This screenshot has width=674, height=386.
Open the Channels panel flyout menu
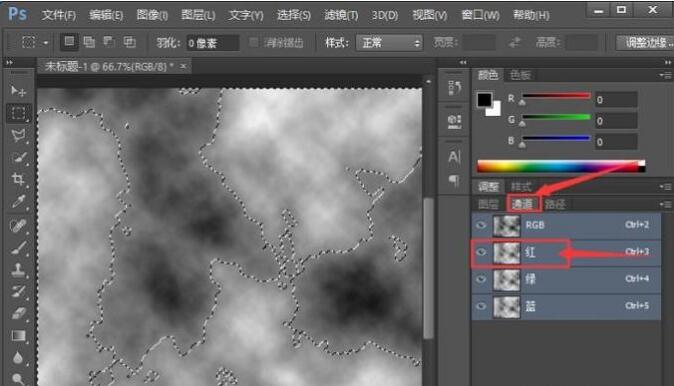click(665, 204)
